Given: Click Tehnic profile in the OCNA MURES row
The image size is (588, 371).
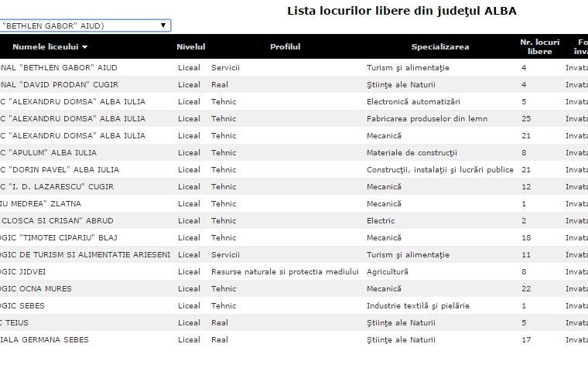Looking at the screenshot, I should (x=224, y=289).
